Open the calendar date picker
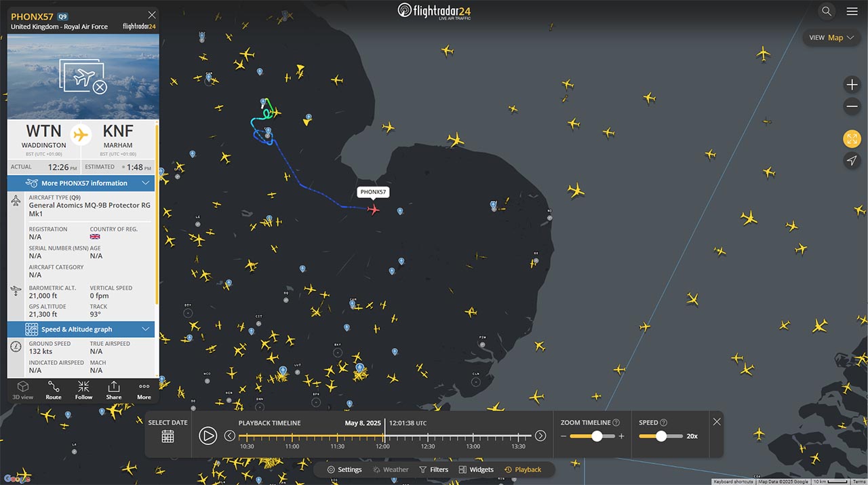 point(167,436)
